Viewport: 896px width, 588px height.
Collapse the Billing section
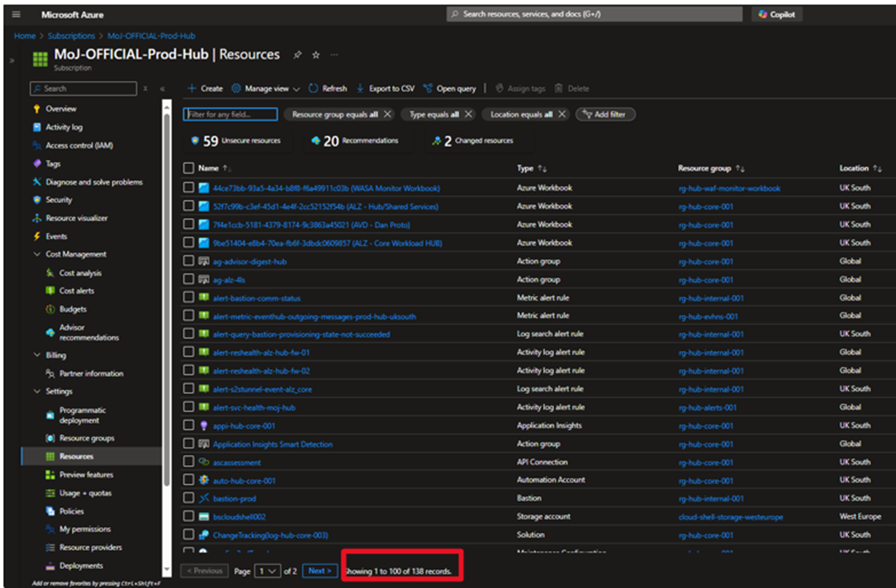click(37, 355)
